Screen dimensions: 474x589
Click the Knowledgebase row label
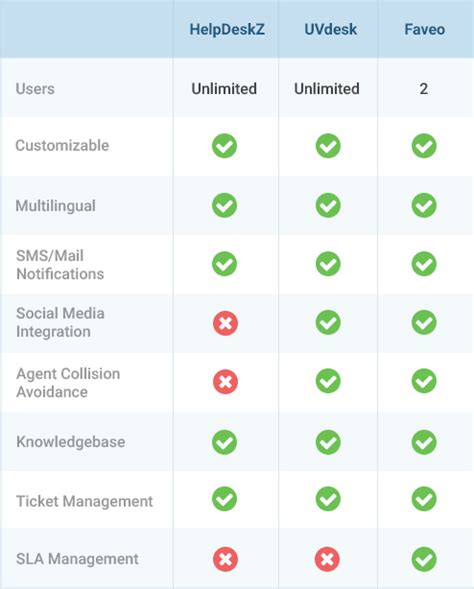[x=71, y=442]
